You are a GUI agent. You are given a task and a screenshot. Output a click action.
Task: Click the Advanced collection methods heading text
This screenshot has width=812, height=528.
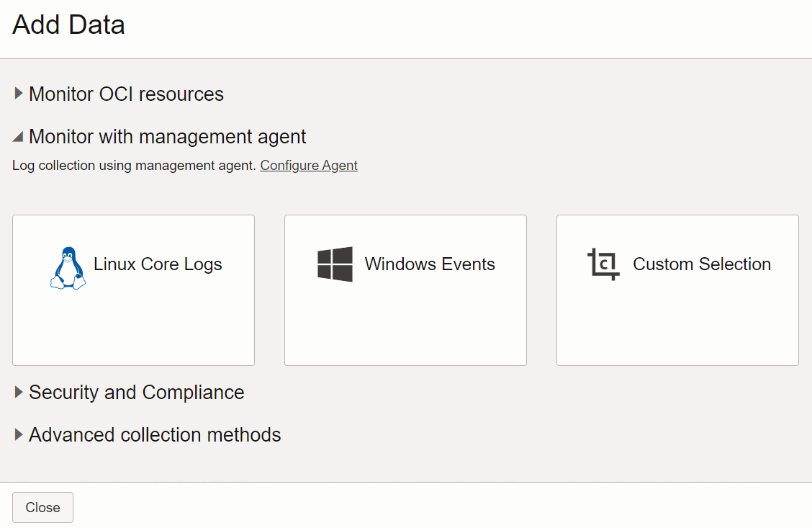point(155,435)
